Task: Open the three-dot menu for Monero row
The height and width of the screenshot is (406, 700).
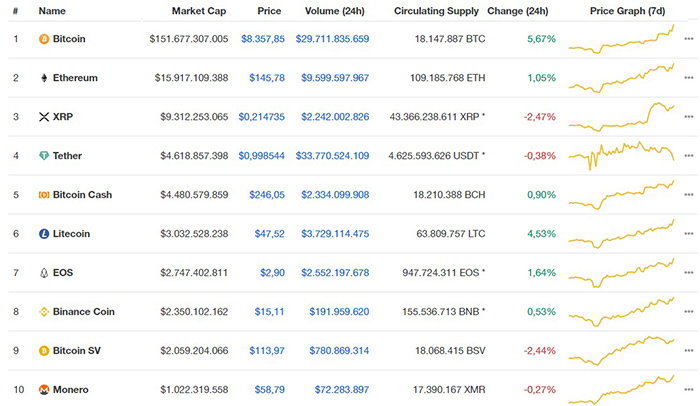Action: point(688,389)
